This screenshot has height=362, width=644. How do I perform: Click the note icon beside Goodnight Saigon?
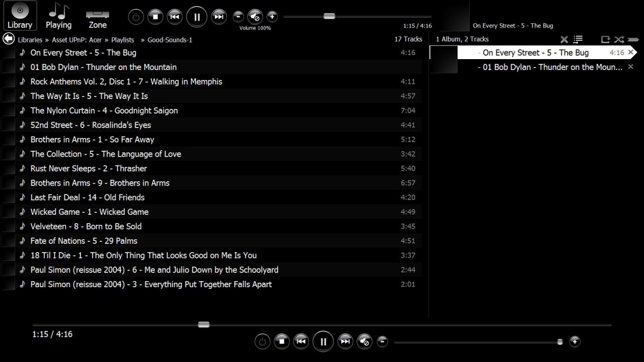pyautogui.click(x=22, y=110)
